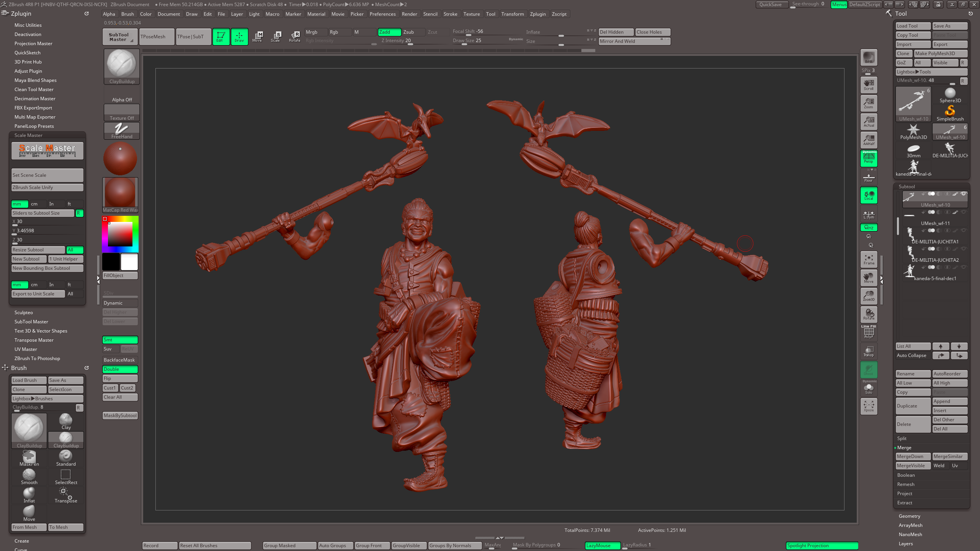Click the Frame mesh icon
The width and height of the screenshot is (980, 551).
[x=869, y=259]
